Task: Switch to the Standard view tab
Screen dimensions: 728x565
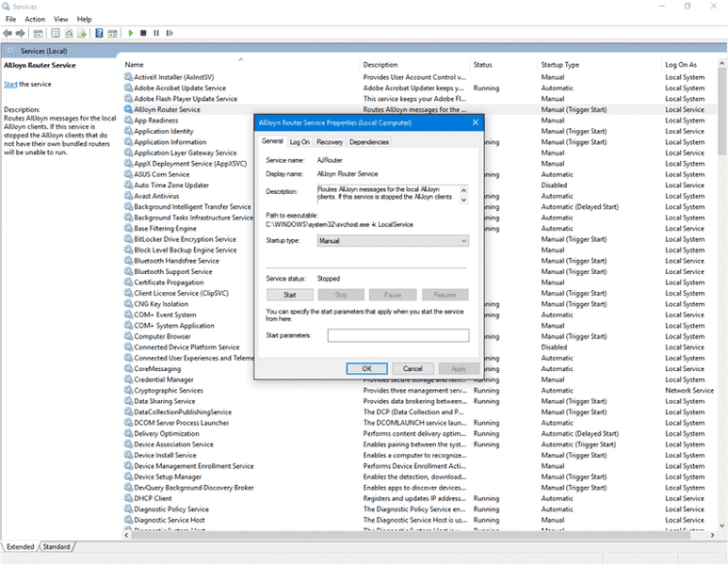Action: coord(57,546)
